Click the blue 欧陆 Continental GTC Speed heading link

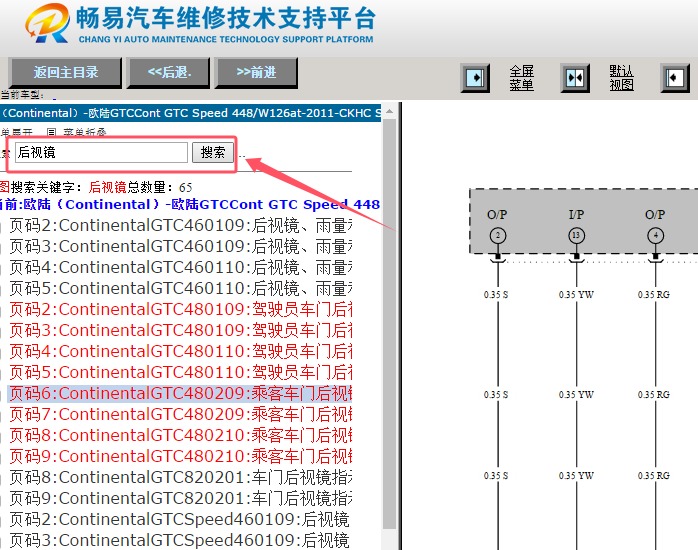click(x=191, y=204)
